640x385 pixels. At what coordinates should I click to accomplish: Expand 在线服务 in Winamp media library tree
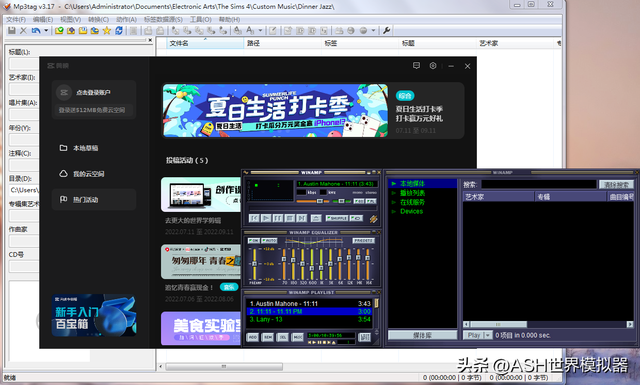click(394, 203)
